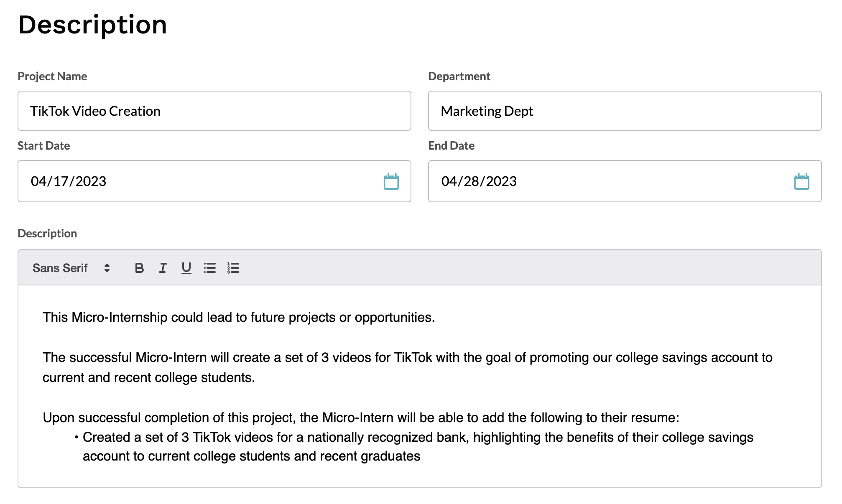This screenshot has width=842, height=504.
Task: Click the line starting 'Upon successful completion of this project'
Action: coord(361,418)
